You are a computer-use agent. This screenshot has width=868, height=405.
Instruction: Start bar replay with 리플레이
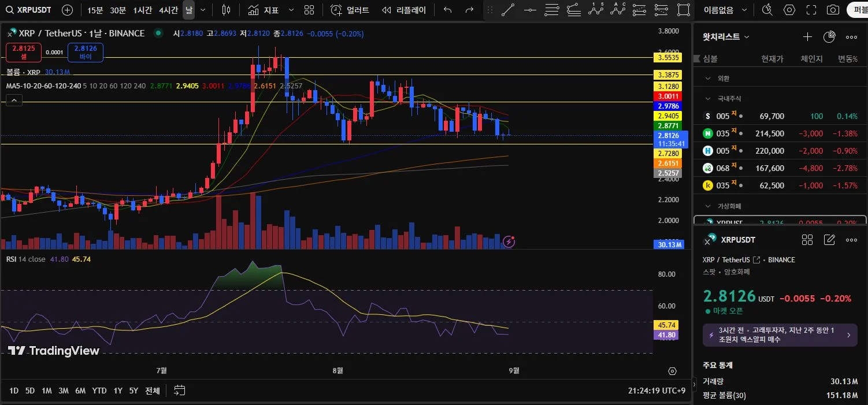pyautogui.click(x=404, y=10)
